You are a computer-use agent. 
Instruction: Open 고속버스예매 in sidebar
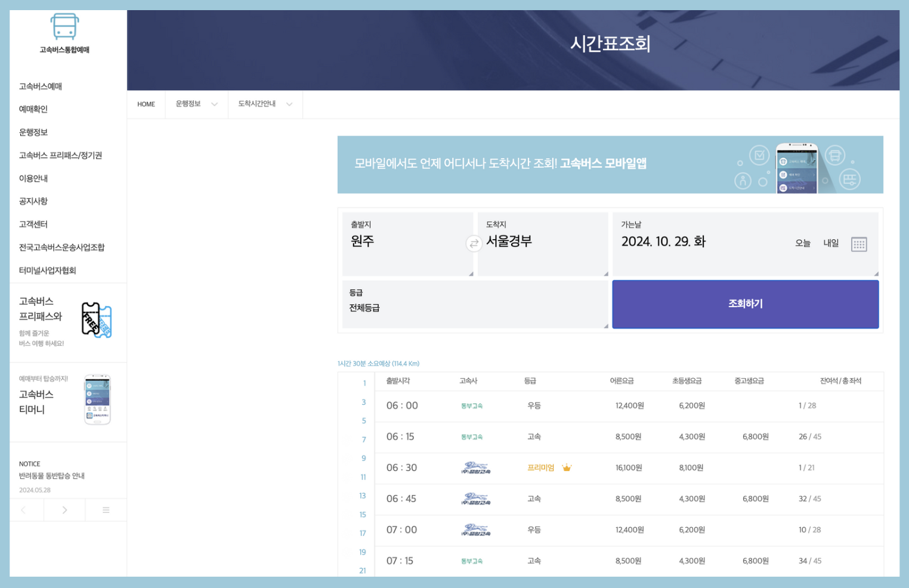click(41, 86)
